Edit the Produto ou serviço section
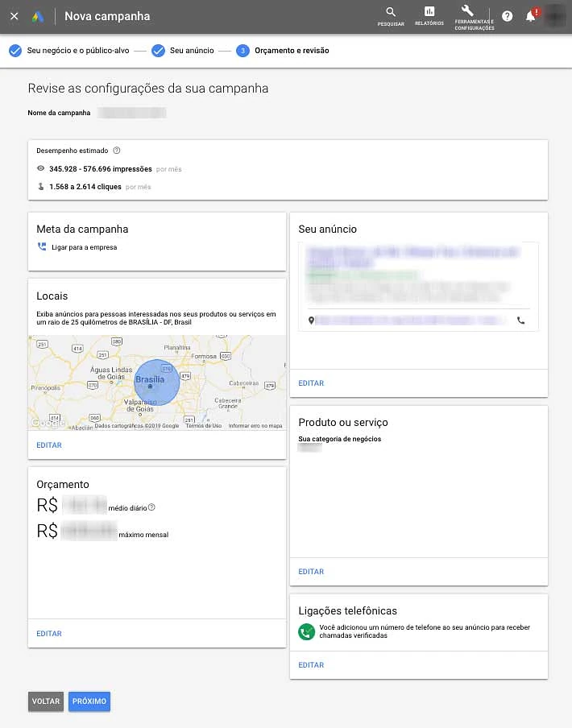572x728 pixels. click(311, 572)
